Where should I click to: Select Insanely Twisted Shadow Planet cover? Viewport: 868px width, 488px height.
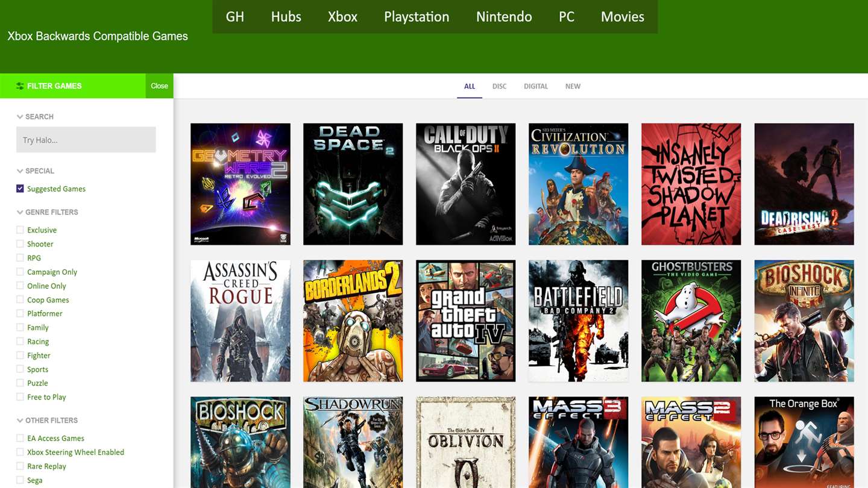(691, 184)
